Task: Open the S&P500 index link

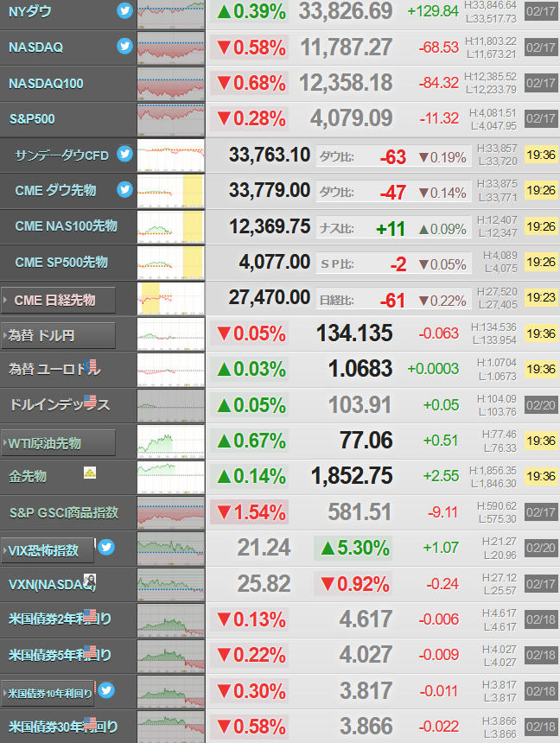Action: point(32,119)
